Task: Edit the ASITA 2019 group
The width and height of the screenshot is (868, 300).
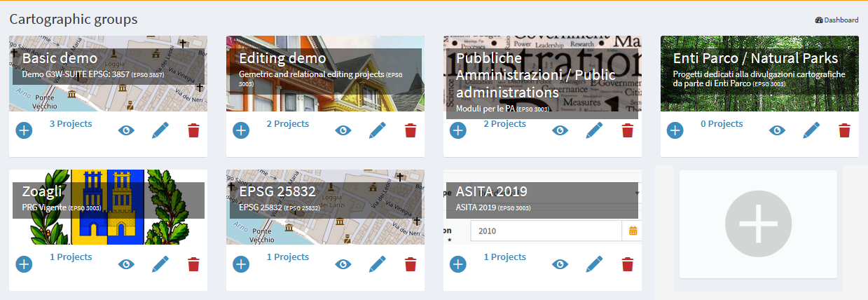Action: (595, 264)
